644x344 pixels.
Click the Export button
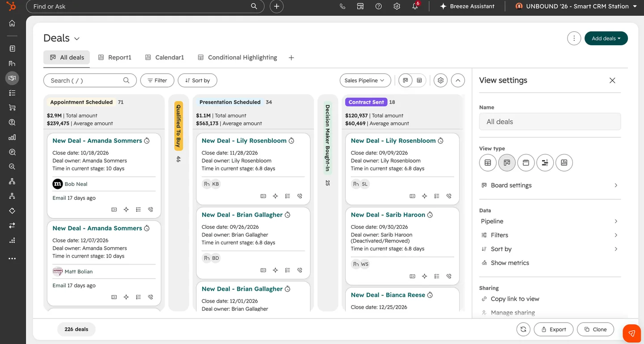(554, 329)
